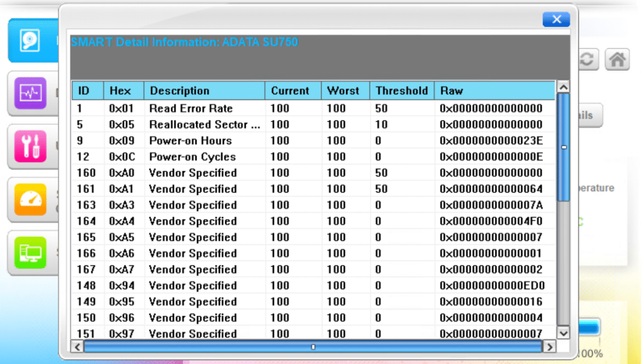Open the purple diagnostic scan sidebar icon
Screen dimensions: 643x364
(x=30, y=93)
